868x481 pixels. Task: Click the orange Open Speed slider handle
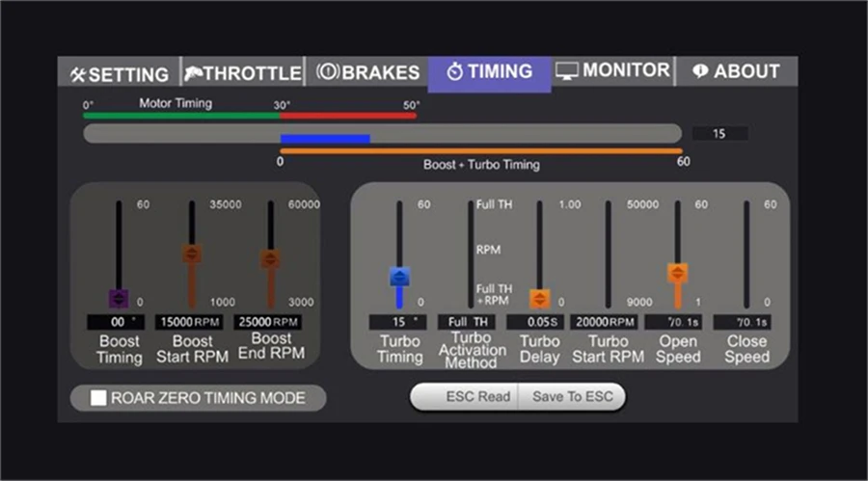[x=678, y=273]
